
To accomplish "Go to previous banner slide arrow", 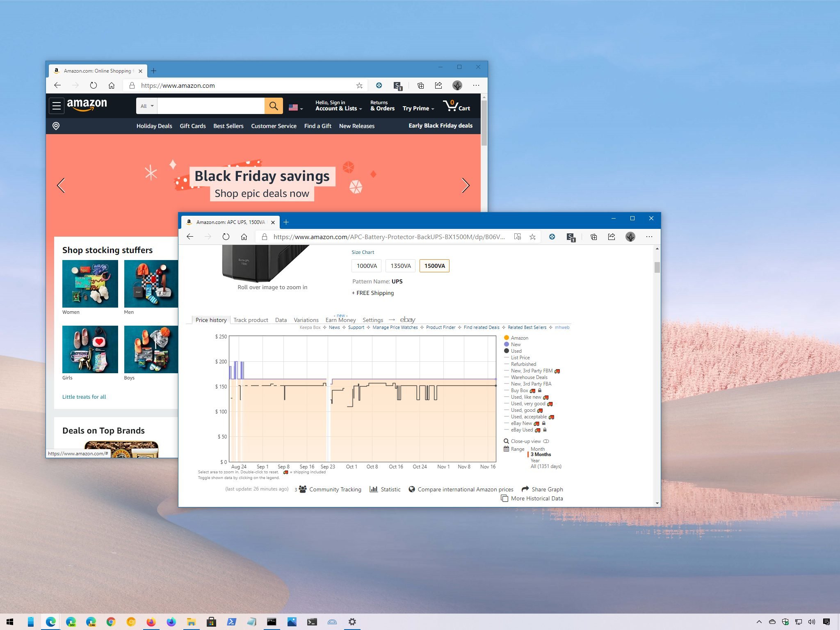I will click(x=61, y=185).
